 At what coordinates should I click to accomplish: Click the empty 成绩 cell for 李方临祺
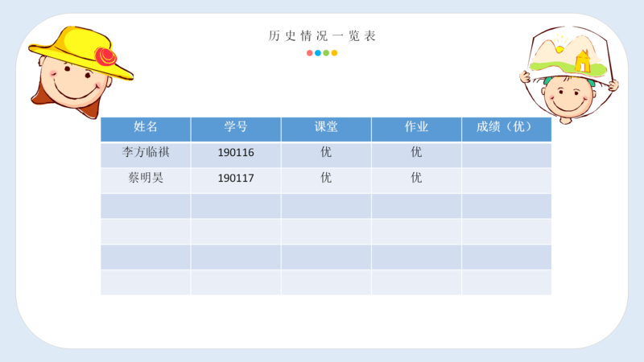click(x=506, y=154)
